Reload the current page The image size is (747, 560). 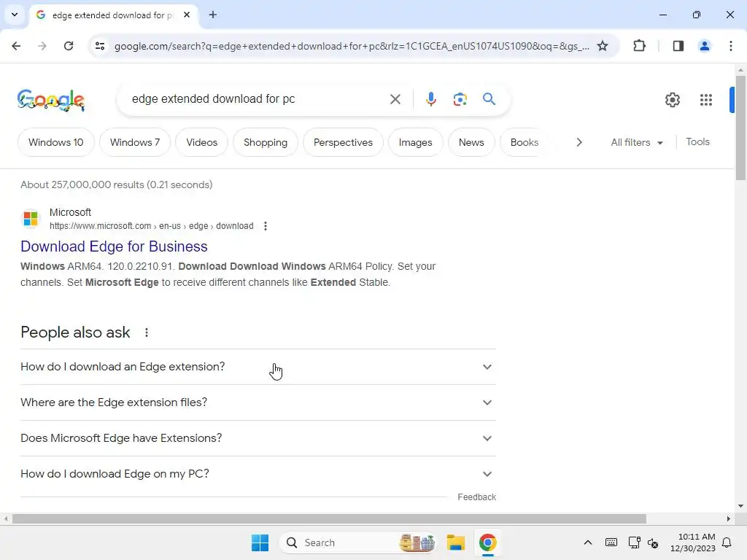[x=69, y=46]
